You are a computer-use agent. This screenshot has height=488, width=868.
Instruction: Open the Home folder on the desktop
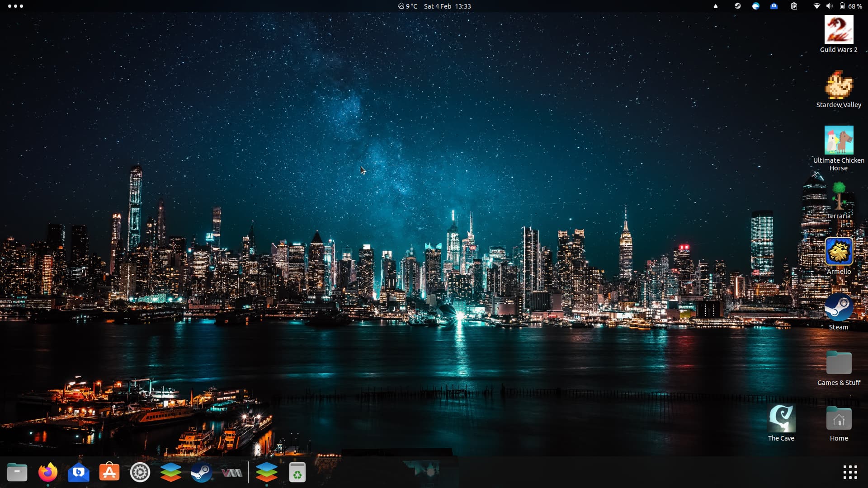tap(839, 423)
